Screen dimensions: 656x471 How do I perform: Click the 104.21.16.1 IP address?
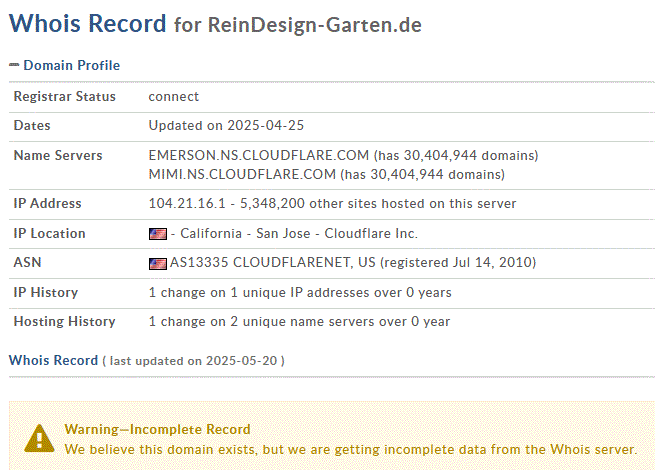[187, 203]
